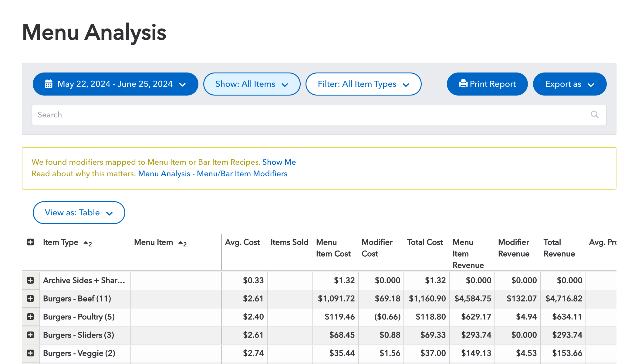The width and height of the screenshot is (628, 364).
Task: Open the View as: Table dropdown
Action: click(79, 213)
